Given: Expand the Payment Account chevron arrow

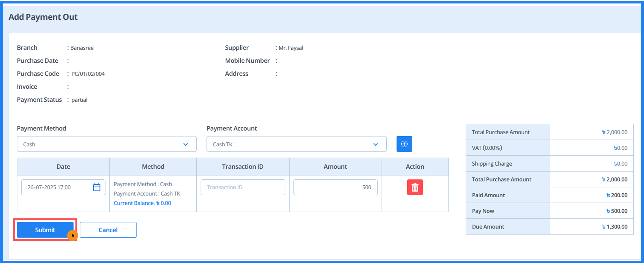Looking at the screenshot, I should point(375,144).
